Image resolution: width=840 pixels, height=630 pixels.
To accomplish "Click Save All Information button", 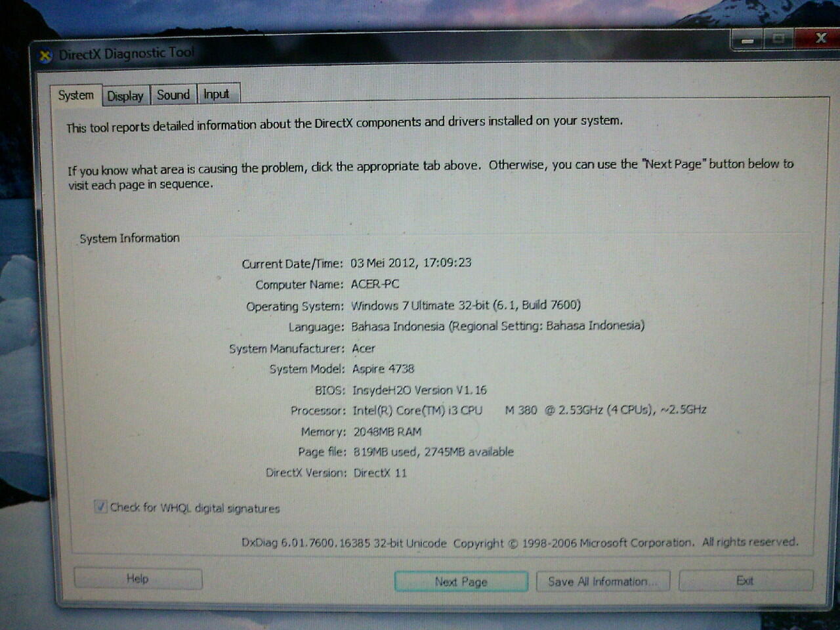I will (602, 581).
